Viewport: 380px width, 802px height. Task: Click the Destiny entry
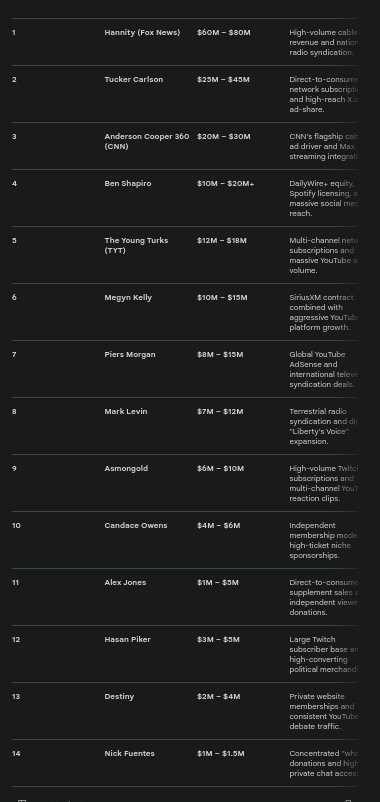(119, 696)
